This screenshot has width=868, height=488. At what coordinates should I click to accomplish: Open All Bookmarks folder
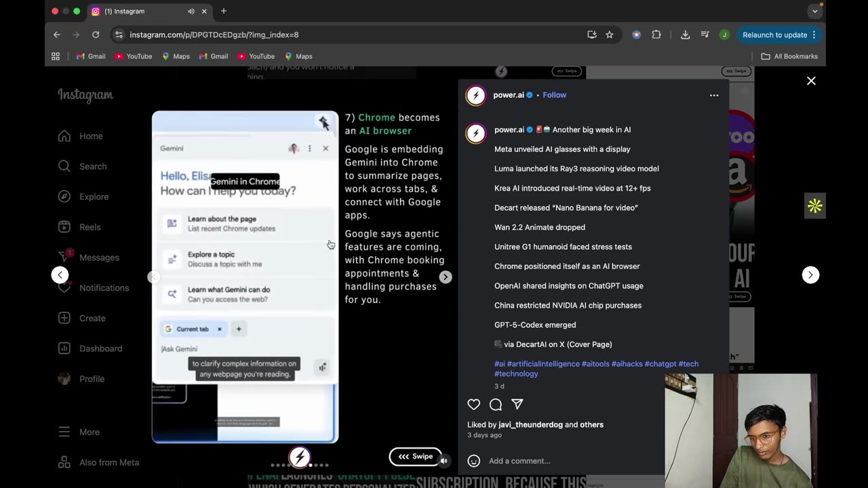(x=789, y=56)
